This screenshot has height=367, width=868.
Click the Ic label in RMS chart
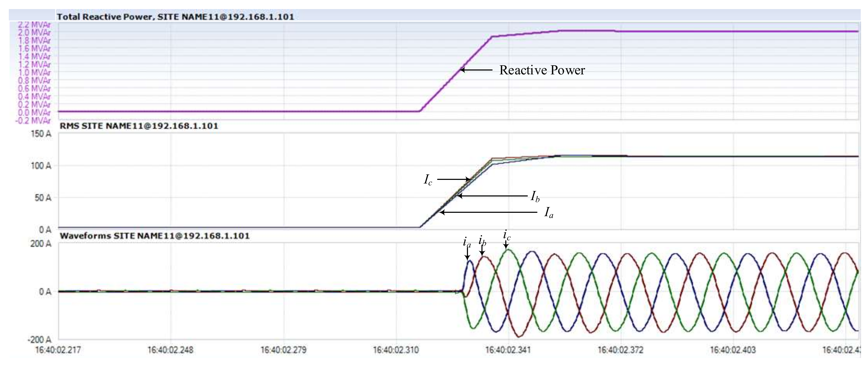click(428, 180)
